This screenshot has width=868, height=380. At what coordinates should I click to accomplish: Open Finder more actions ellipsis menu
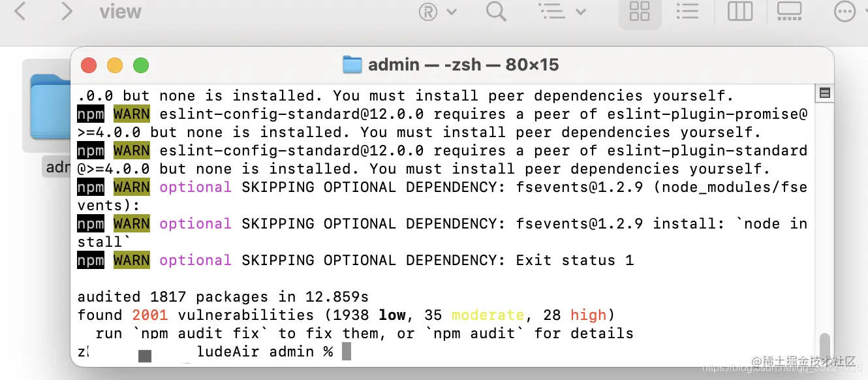tap(844, 12)
